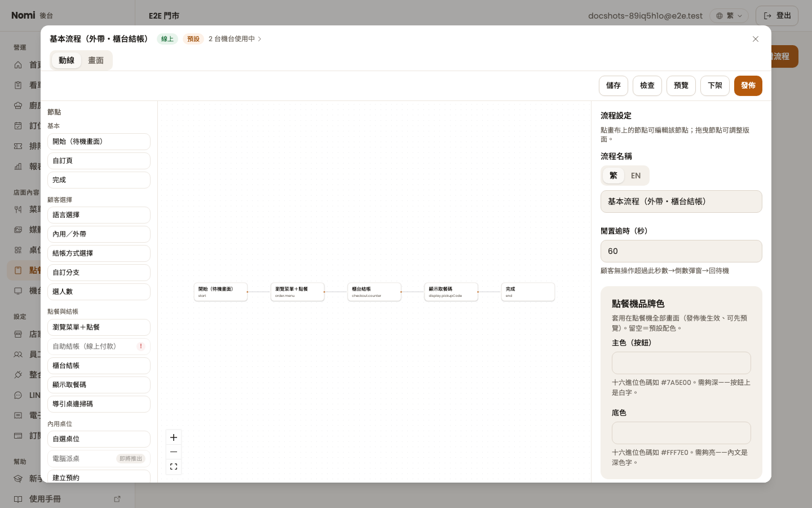Switch to the 畫面 tab
812x508 pixels.
[96, 60]
